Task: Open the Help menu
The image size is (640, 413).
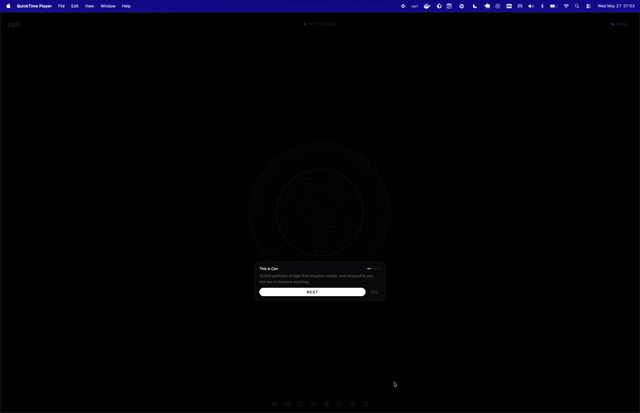Action: [126, 6]
